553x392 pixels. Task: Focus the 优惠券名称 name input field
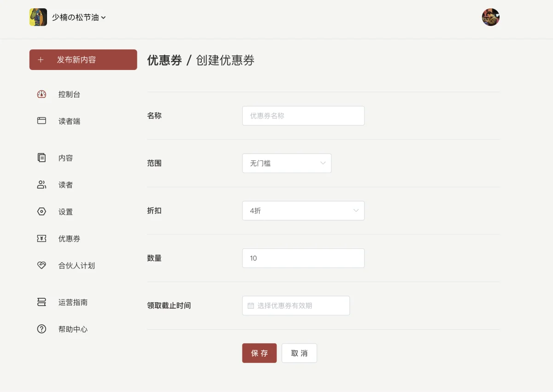tap(303, 116)
